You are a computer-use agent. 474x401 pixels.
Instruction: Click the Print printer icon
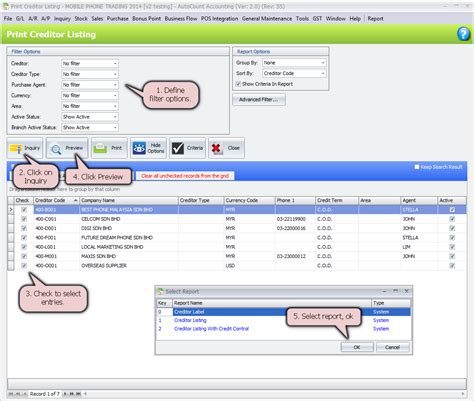tap(100, 148)
